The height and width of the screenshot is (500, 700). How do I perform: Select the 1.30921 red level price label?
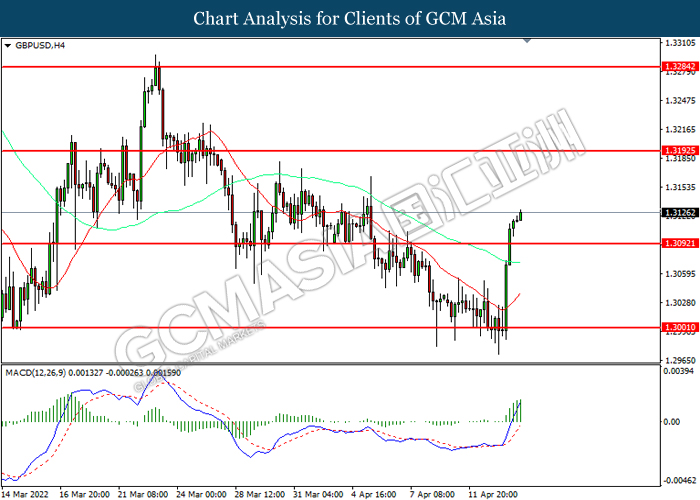pos(679,243)
